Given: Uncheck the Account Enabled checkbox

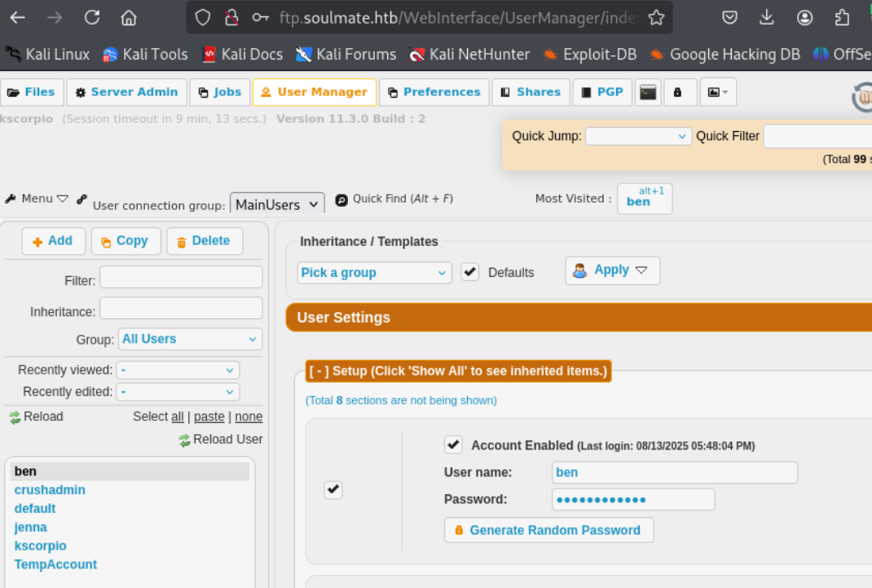Looking at the screenshot, I should pos(453,445).
